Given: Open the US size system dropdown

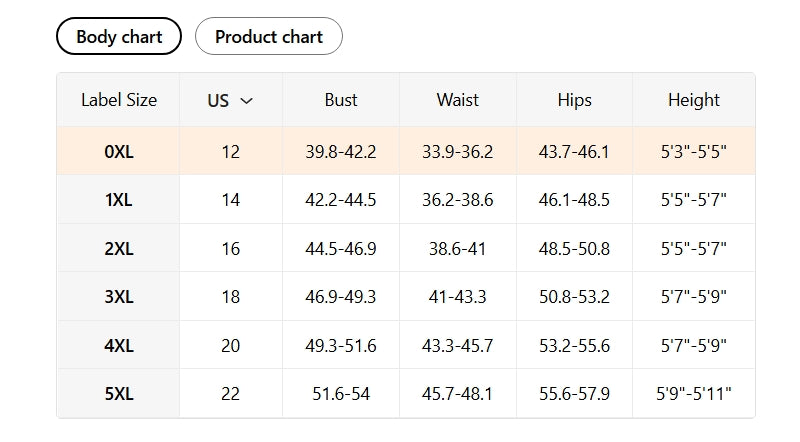Looking at the screenshot, I should click(230, 100).
